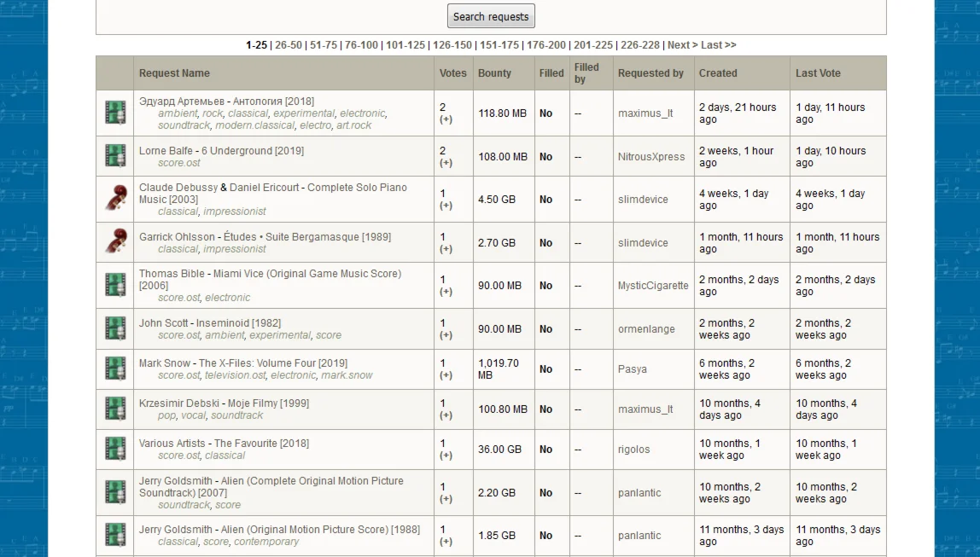Viewport: 980px width, 557px height.
Task: Click the contemporary tag on Alien 1988
Action: point(266,542)
